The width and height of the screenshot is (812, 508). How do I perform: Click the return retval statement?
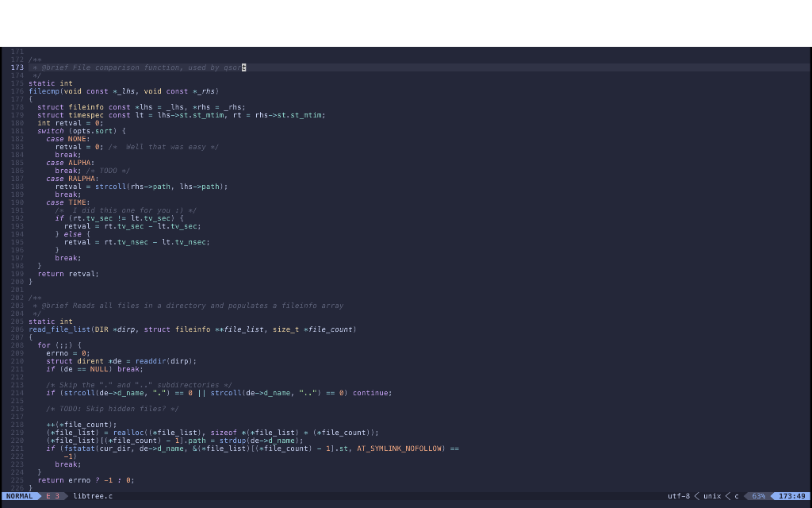click(x=67, y=274)
